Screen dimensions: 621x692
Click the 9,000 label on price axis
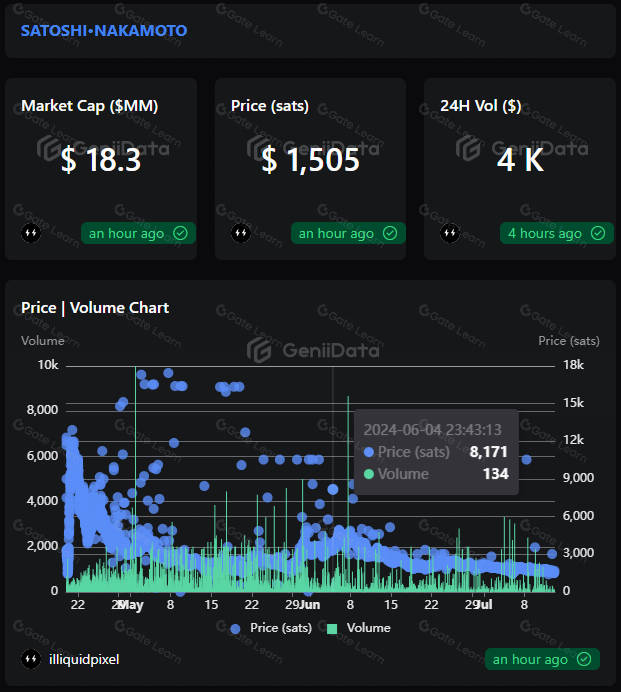pyautogui.click(x=578, y=478)
